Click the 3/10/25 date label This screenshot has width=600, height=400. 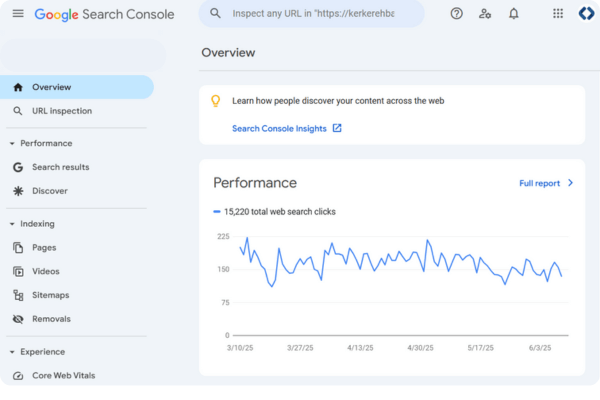click(240, 348)
